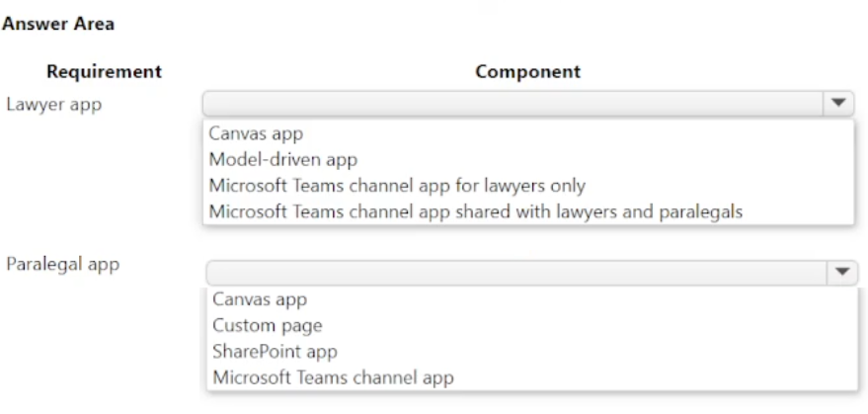Open the Paralegal app dropdown arrow
Viewport: 868px width, 414px height.
841,272
